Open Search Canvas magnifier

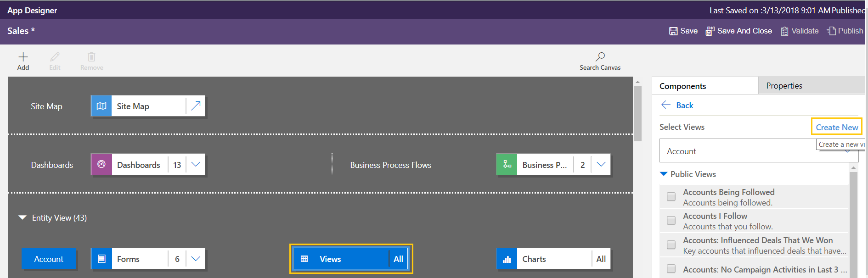click(600, 57)
